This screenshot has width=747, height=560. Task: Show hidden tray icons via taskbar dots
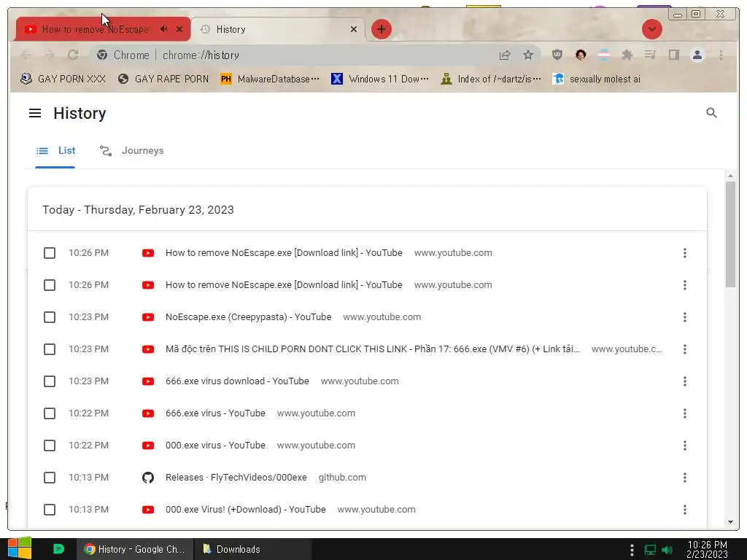(x=632, y=550)
